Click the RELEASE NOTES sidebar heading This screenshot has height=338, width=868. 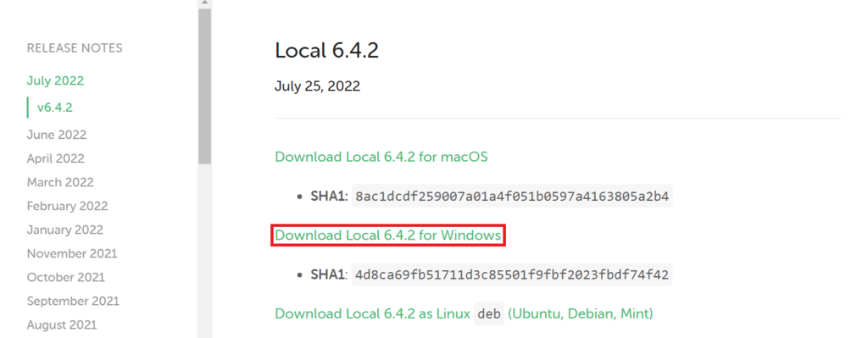(x=75, y=48)
